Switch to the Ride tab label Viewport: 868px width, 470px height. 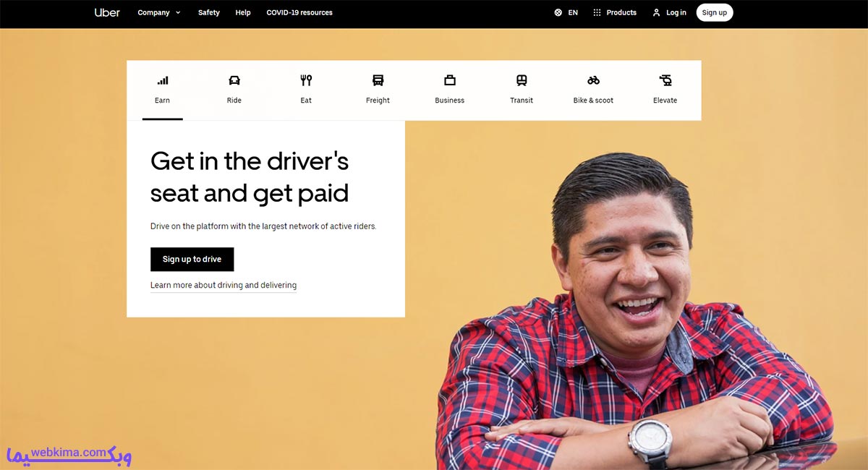[x=234, y=101]
